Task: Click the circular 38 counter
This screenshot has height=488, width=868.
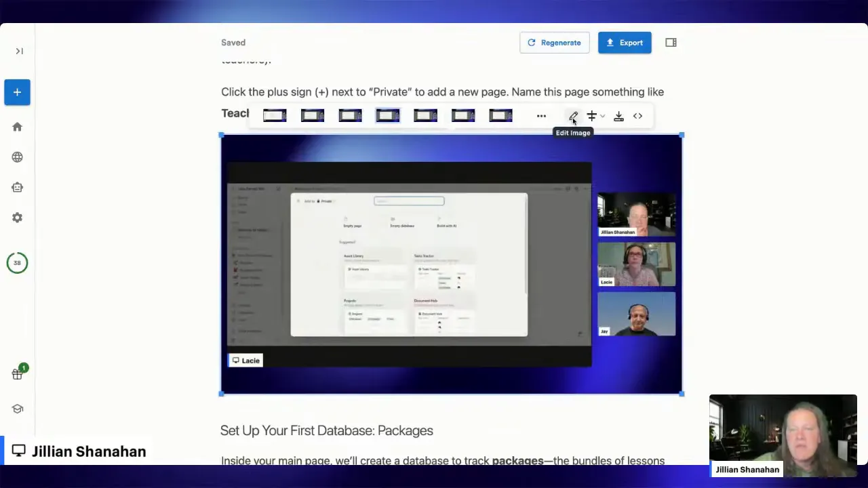Action: coord(17,263)
